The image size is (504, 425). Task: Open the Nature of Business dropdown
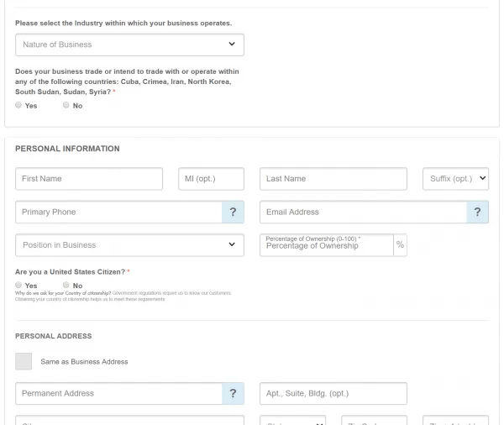[x=129, y=45]
